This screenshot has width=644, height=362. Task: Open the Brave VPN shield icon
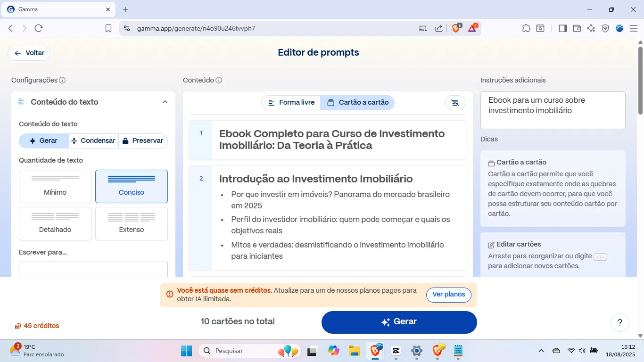[605, 28]
